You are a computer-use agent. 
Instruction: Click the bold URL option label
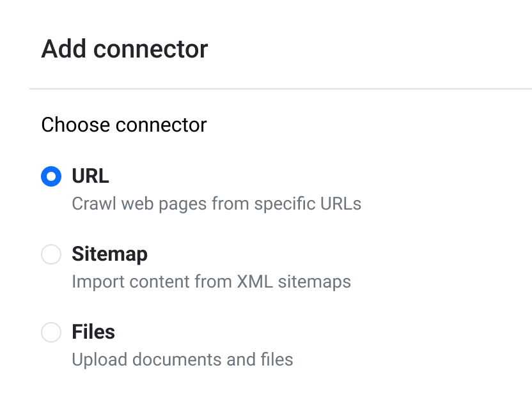pos(90,176)
